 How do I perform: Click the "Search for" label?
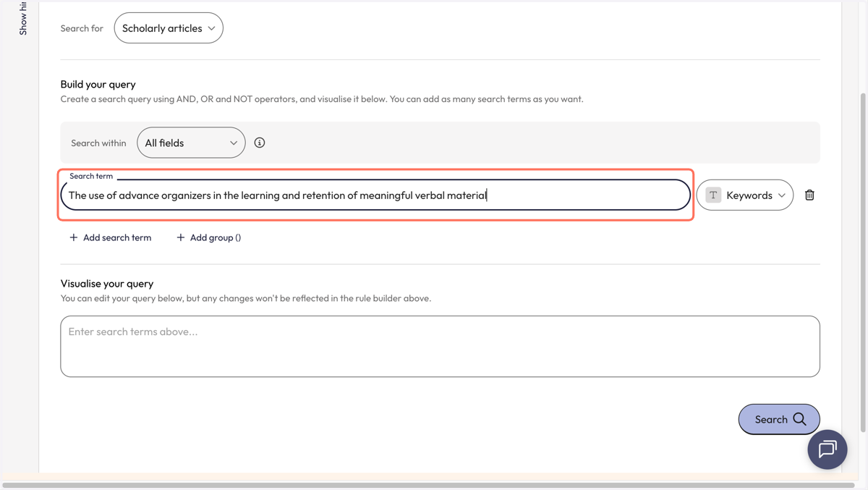click(82, 28)
